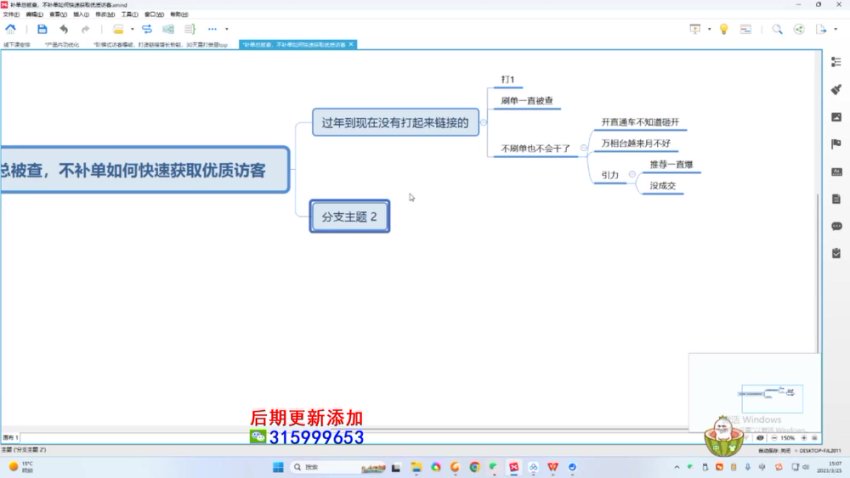Open WPS Office from the taskbar
Image resolution: width=850 pixels, height=478 pixels.
coord(551,467)
